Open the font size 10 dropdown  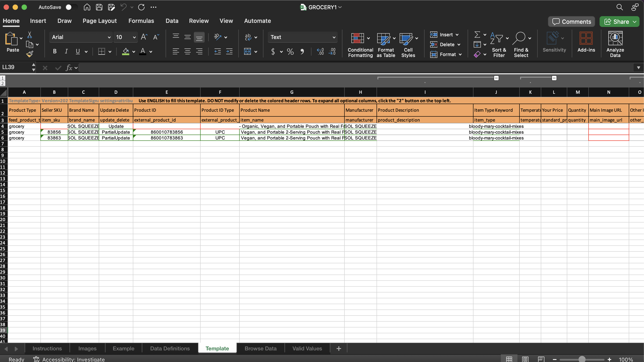click(x=134, y=37)
